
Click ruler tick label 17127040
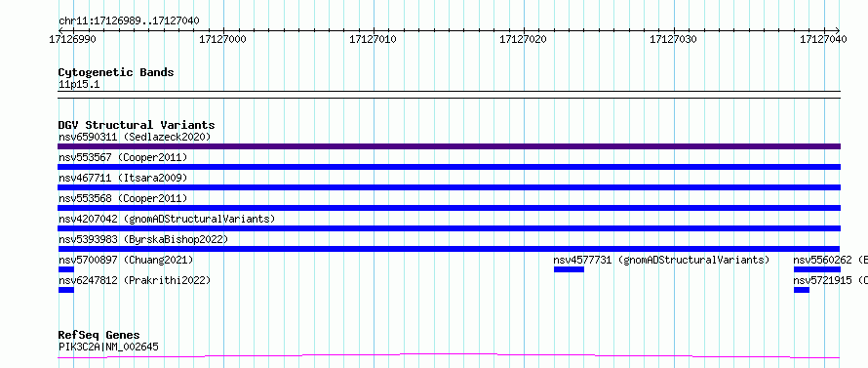point(823,39)
